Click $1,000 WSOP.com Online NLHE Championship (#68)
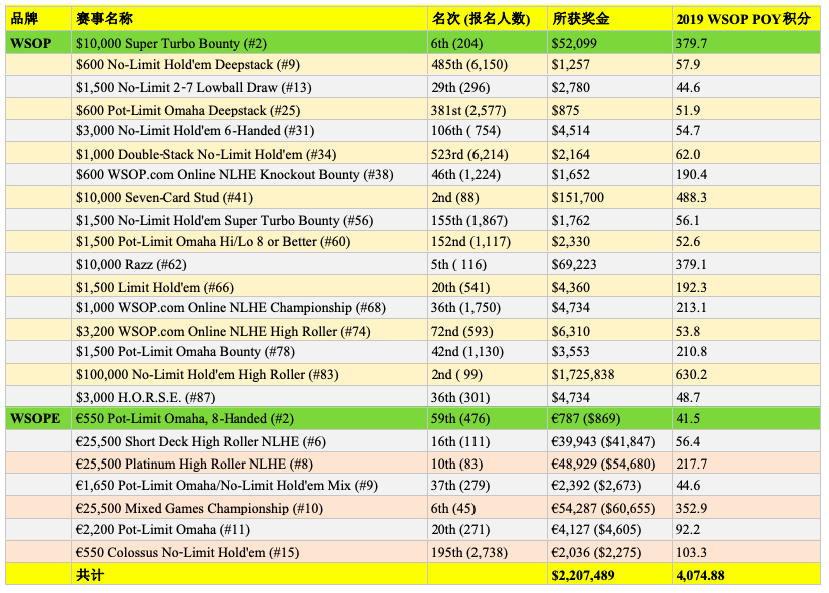Viewport: 829px width, 593px height. click(x=249, y=308)
